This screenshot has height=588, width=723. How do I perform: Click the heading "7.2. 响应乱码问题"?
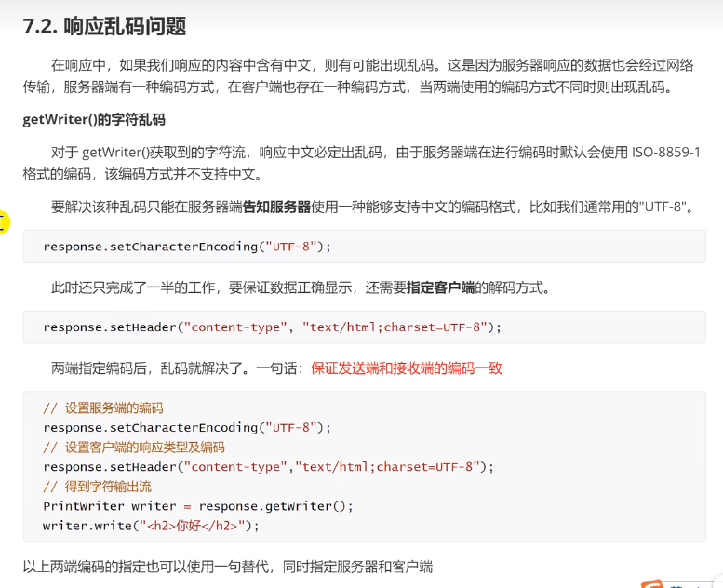(x=104, y=26)
